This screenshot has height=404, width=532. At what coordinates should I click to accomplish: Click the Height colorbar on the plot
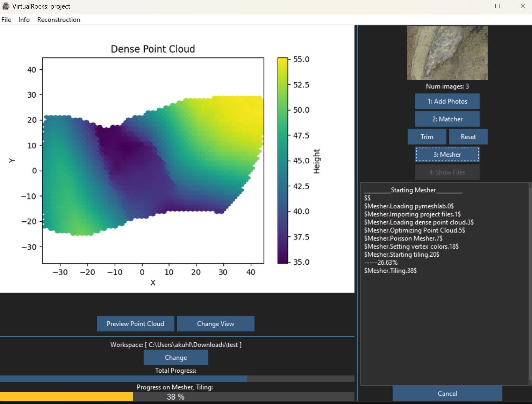283,160
